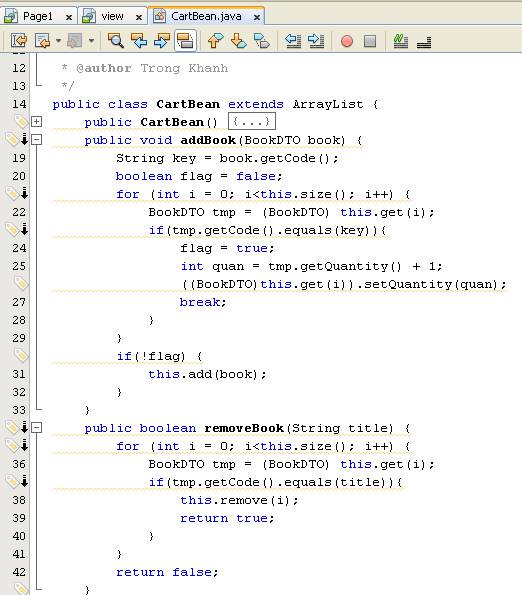
Task: Close the CartBean.java tab
Action: (257, 17)
